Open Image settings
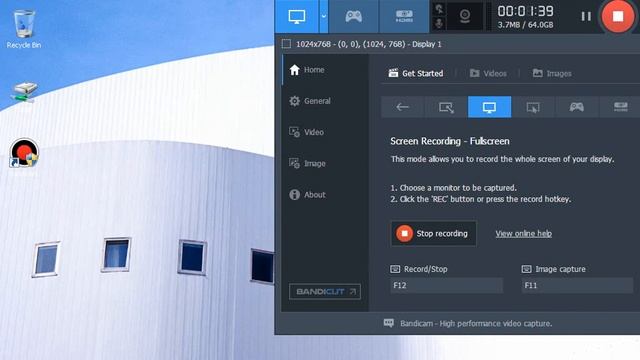This screenshot has height=360, width=640. pos(325,163)
